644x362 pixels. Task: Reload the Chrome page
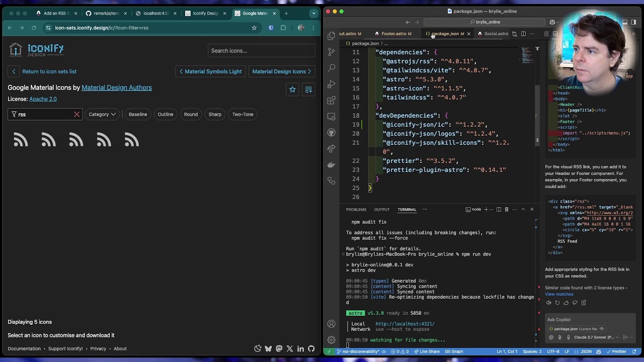click(34, 28)
